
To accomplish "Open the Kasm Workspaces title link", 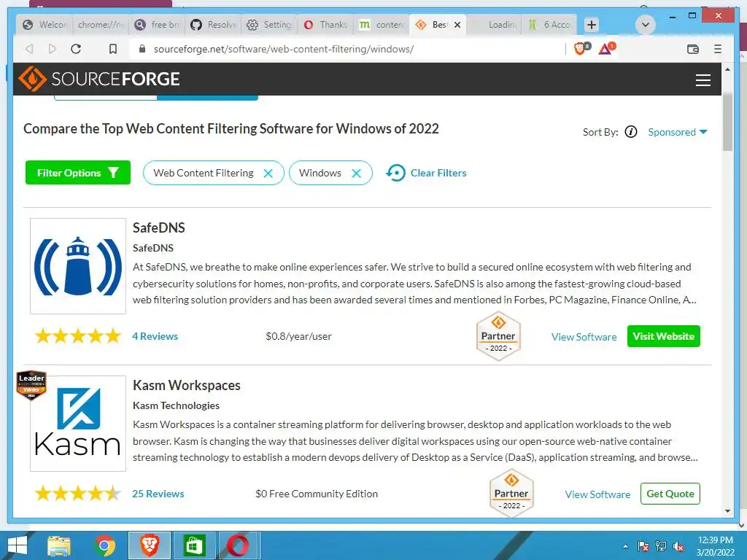I will [x=186, y=385].
